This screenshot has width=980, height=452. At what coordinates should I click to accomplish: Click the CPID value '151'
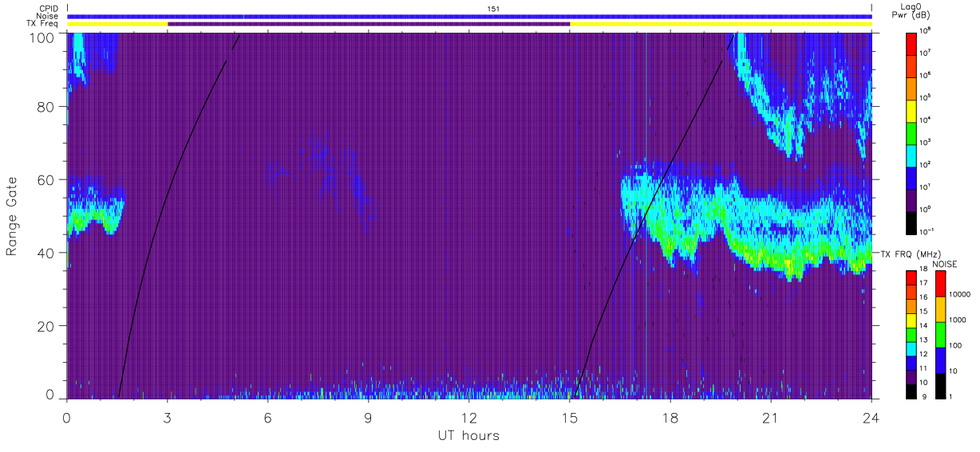click(493, 8)
